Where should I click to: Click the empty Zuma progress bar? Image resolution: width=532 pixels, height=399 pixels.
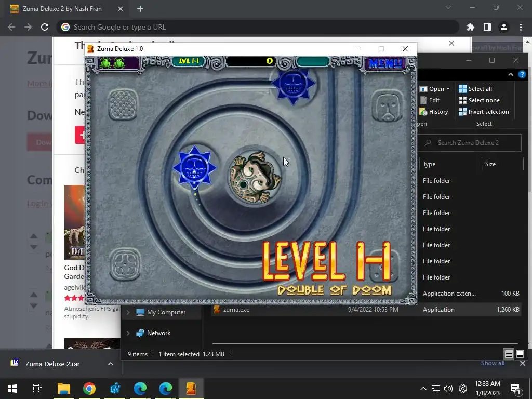(313, 61)
